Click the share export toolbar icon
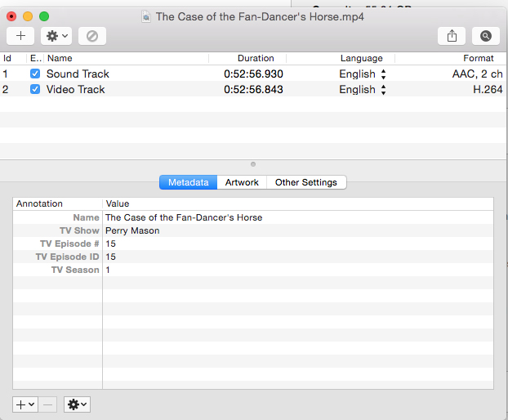508x420 pixels. [x=452, y=36]
